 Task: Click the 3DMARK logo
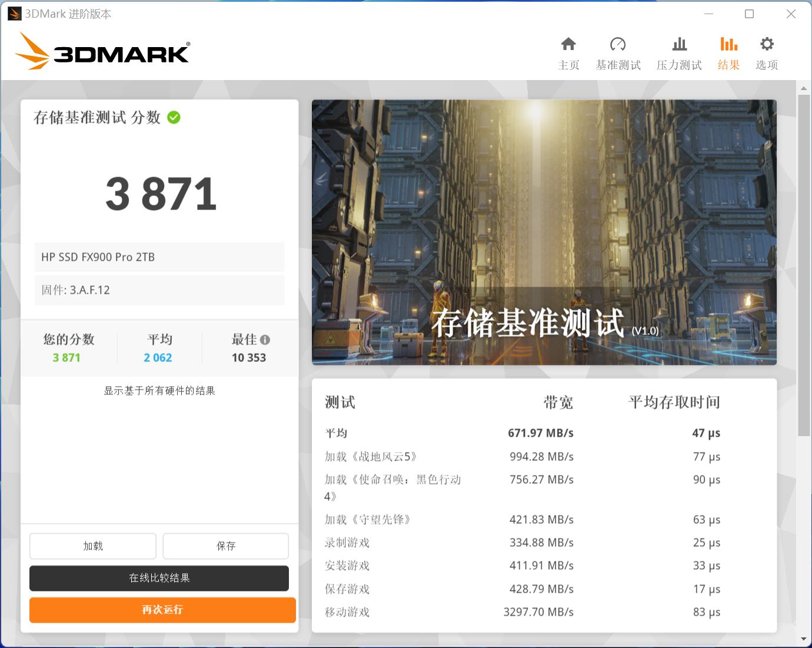click(x=103, y=52)
